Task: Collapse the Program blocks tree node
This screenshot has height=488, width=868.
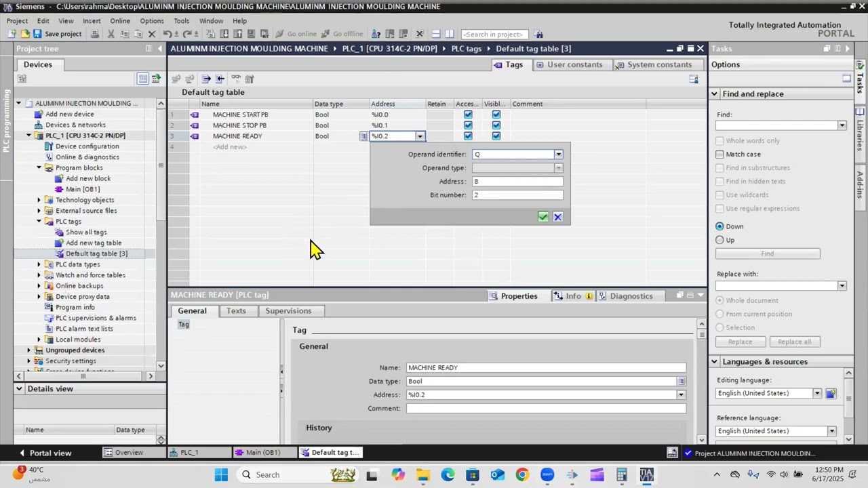Action: [x=39, y=167]
